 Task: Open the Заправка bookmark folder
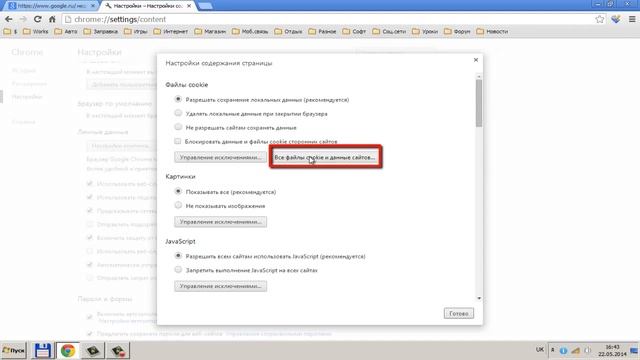tap(101, 31)
